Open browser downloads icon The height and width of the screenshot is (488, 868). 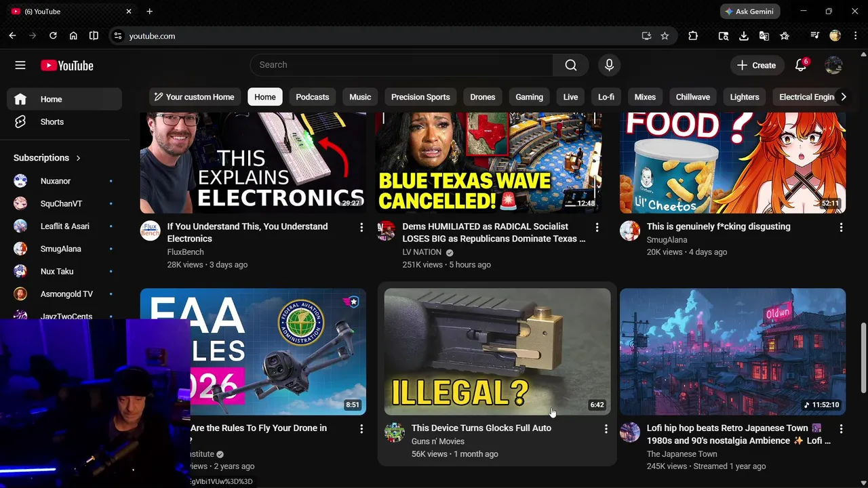[744, 36]
